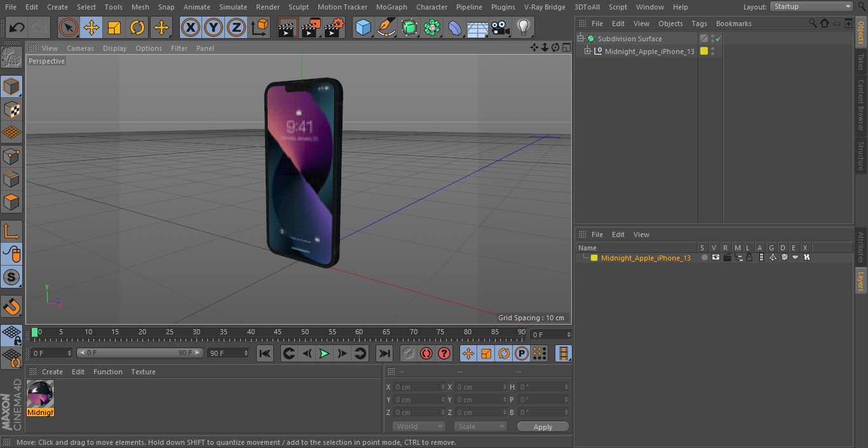Click the Spline Pen tool icon

click(x=386, y=27)
